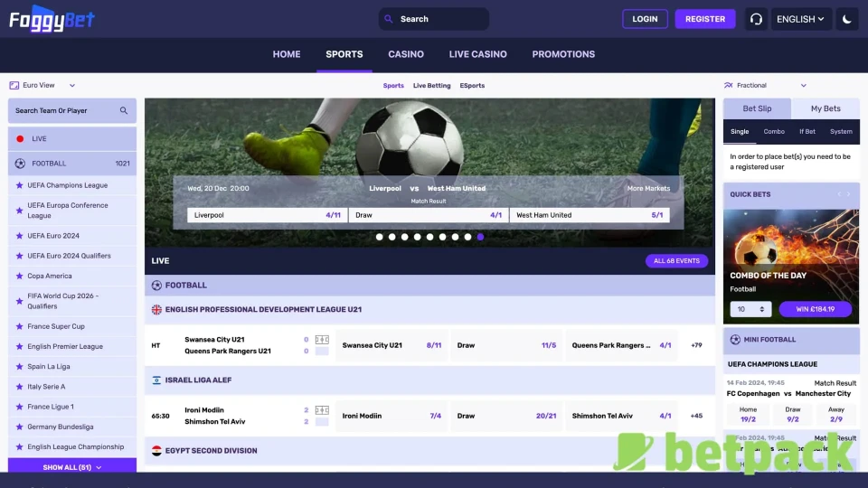Go to the HOME nav tab

tap(287, 54)
